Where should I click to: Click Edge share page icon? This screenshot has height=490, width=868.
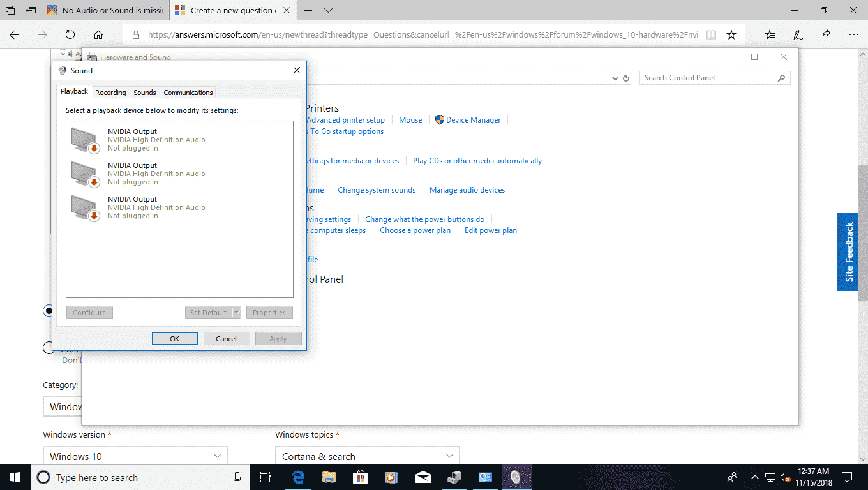[x=825, y=35]
